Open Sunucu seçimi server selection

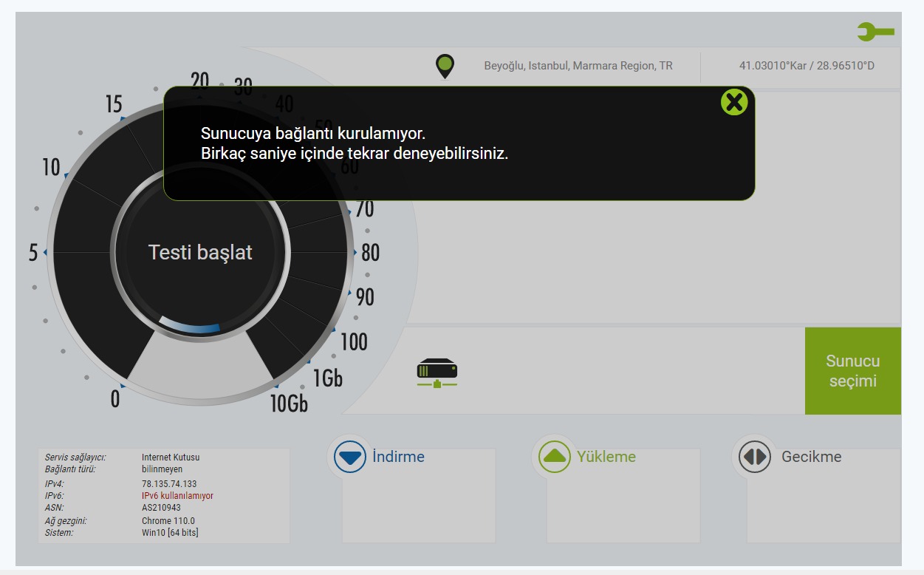[x=853, y=371]
